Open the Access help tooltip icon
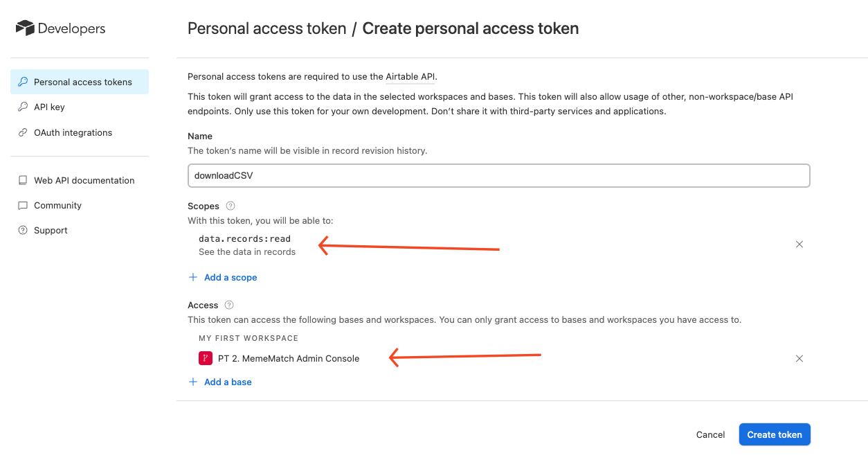The width and height of the screenshot is (868, 460). (229, 305)
